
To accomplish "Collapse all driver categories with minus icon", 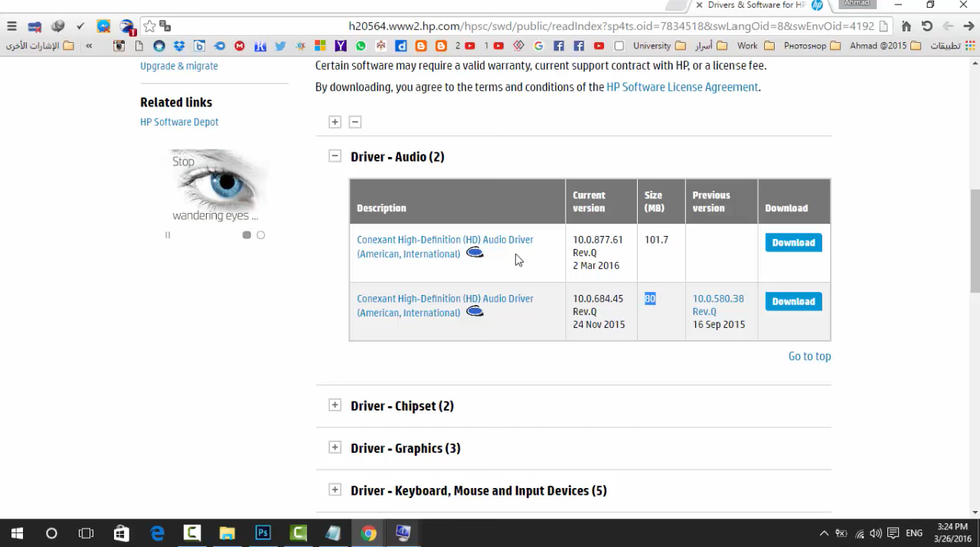I will (x=354, y=122).
